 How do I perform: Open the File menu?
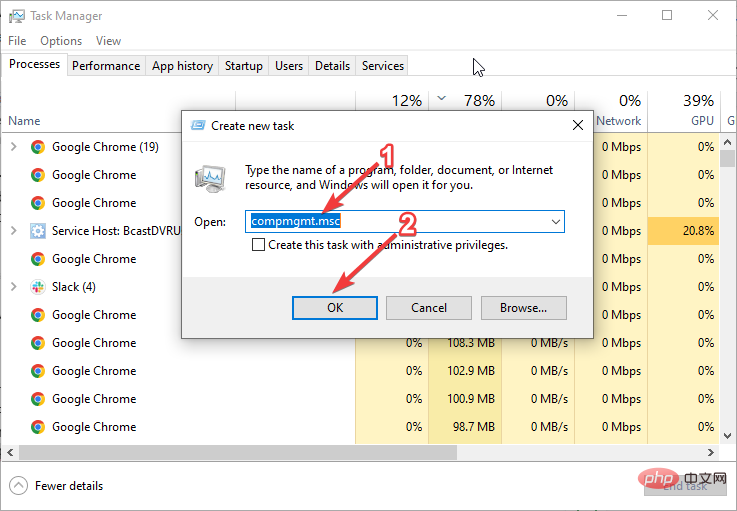(17, 41)
